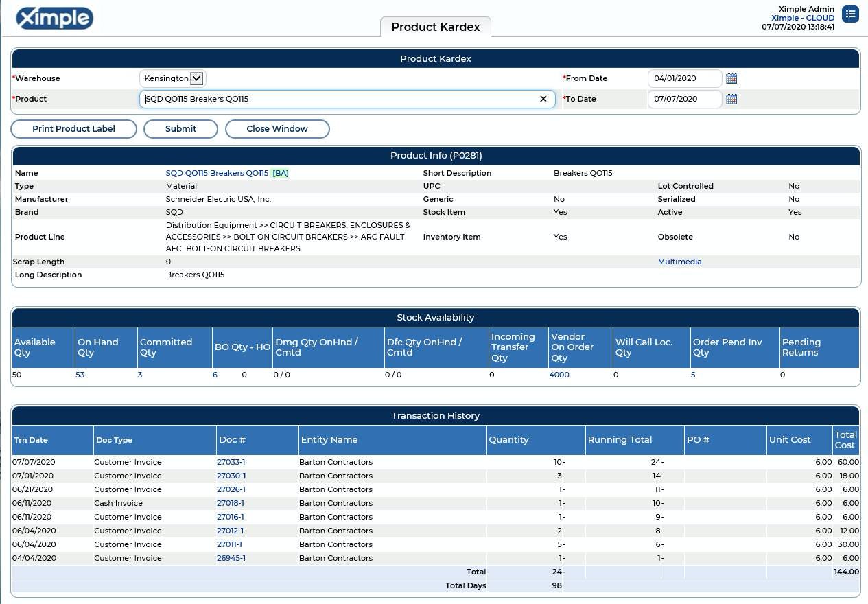Viewport: 868px width, 604px height.
Task: Open invoice document 27033-1
Action: [x=231, y=462]
